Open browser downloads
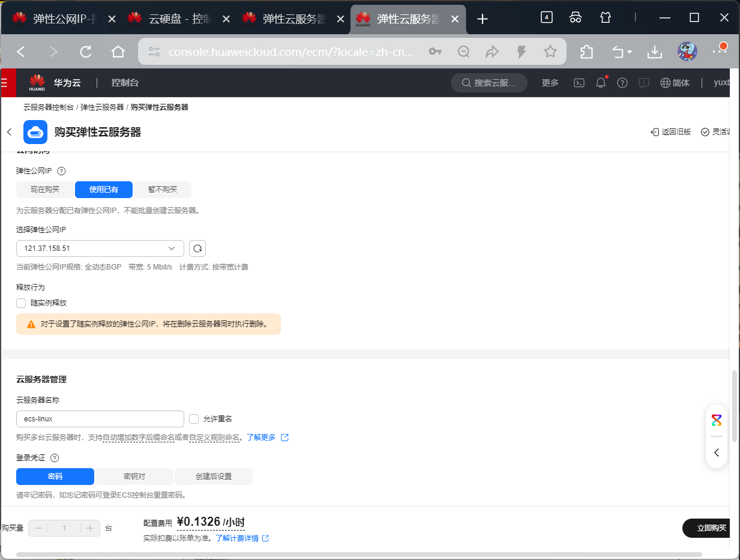The height and width of the screenshot is (560, 740). click(654, 52)
